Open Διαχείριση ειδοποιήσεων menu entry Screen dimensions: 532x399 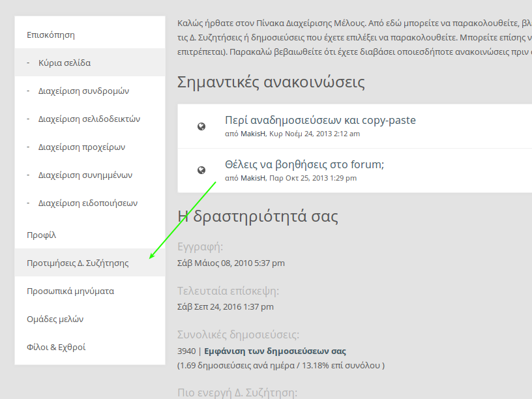pyautogui.click(x=88, y=203)
